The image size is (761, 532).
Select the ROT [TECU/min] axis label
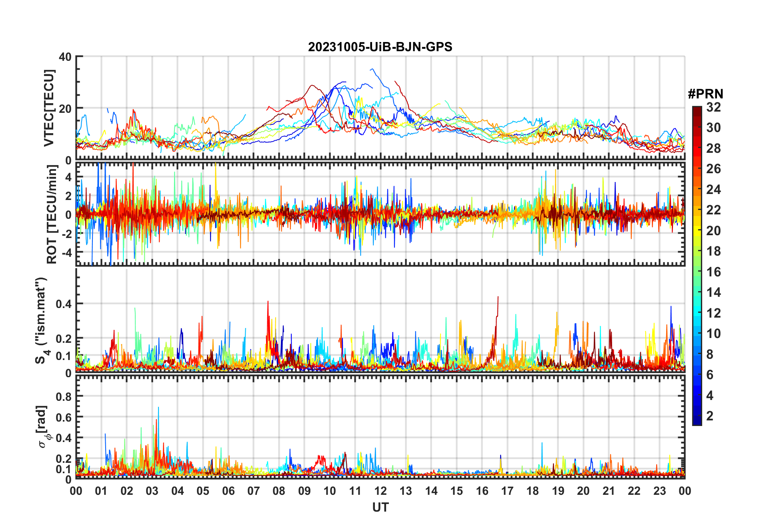click(52, 214)
